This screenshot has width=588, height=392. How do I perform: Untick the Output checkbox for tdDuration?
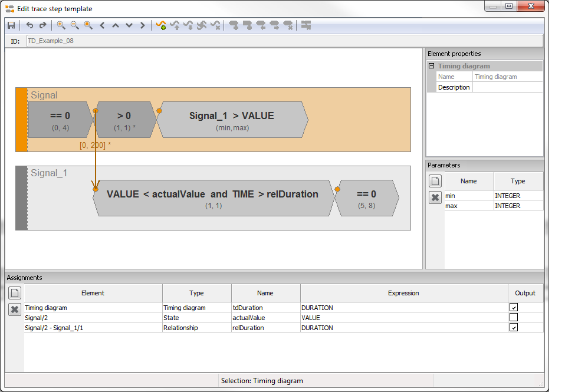tap(514, 307)
